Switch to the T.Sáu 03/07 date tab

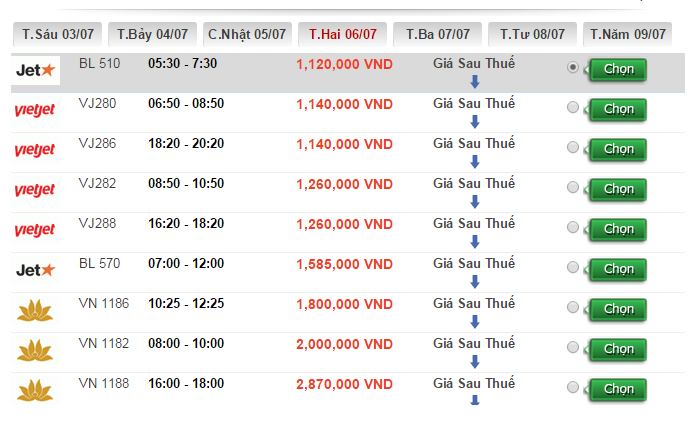tap(56, 34)
